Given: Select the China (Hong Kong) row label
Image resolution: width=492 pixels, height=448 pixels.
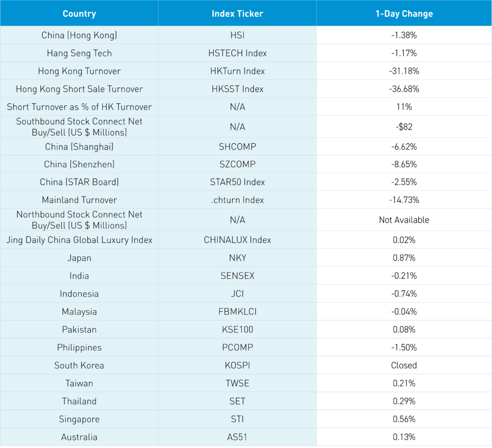Looking at the screenshot, I should pyautogui.click(x=79, y=35).
